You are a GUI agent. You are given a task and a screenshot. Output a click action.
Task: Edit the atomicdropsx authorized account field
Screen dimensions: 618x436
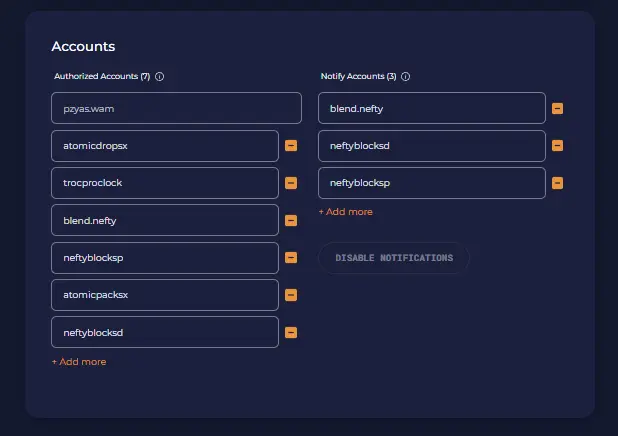pyautogui.click(x=165, y=146)
